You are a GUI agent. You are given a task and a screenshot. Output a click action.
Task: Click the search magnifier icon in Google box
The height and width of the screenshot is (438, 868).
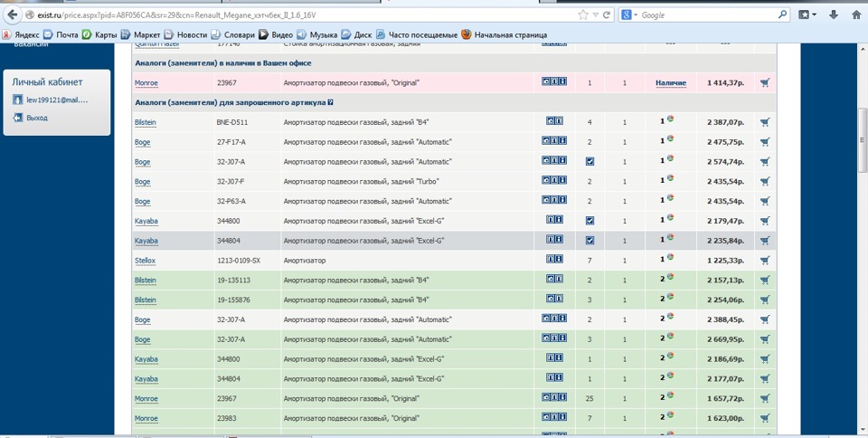click(x=783, y=15)
